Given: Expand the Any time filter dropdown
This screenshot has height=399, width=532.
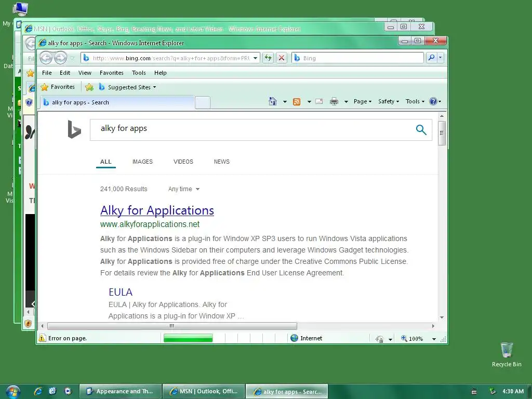Looking at the screenshot, I should click(183, 189).
